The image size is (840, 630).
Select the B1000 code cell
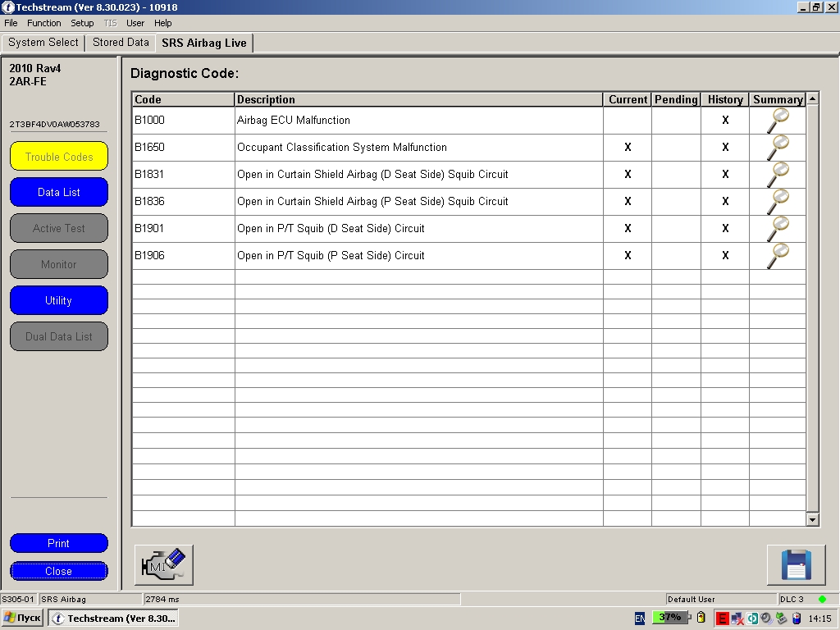[x=183, y=121]
